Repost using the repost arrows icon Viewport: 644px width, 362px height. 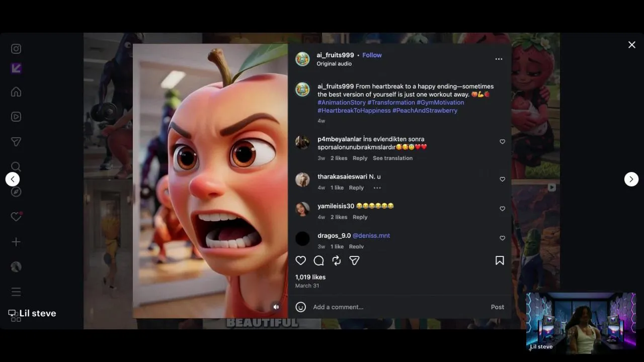coord(337,260)
